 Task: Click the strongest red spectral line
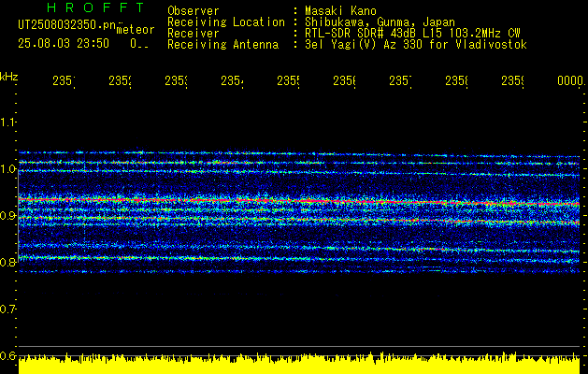[x=299, y=201]
